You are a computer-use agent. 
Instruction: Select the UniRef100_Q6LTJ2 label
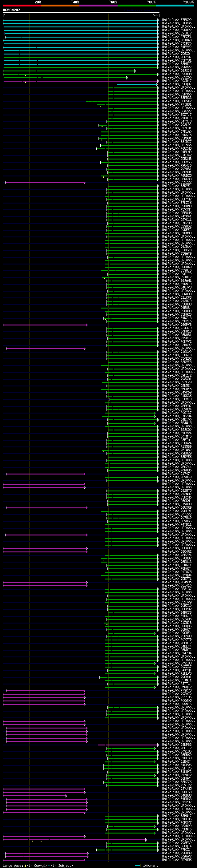click(177, 748)
